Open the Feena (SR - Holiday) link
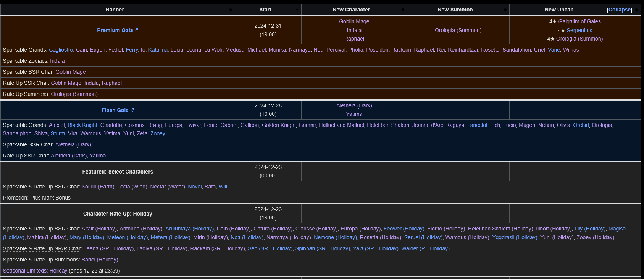Viewport: 644px width, 279px height. (108, 248)
